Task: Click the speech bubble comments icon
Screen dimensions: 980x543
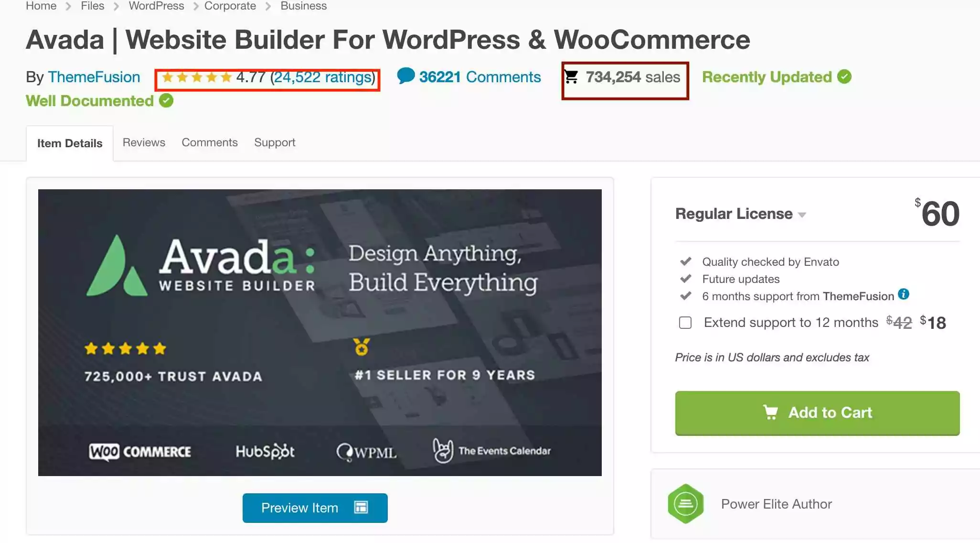Action: (406, 76)
